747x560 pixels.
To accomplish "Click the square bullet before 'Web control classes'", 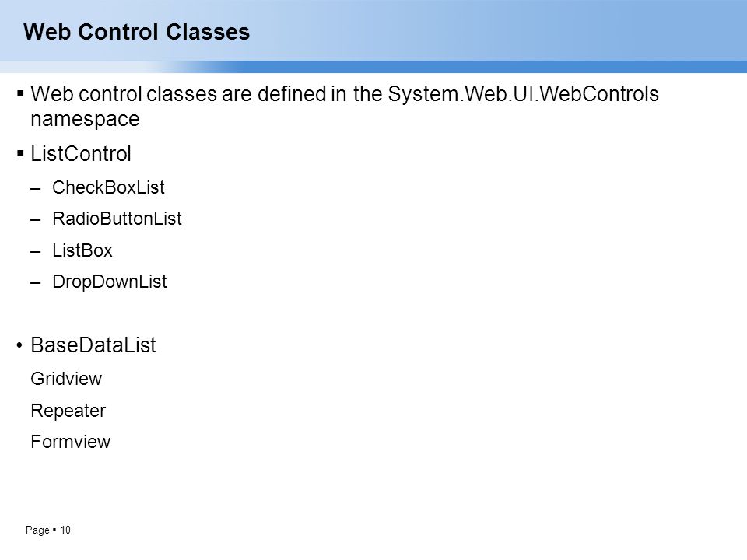I will click(x=20, y=93).
